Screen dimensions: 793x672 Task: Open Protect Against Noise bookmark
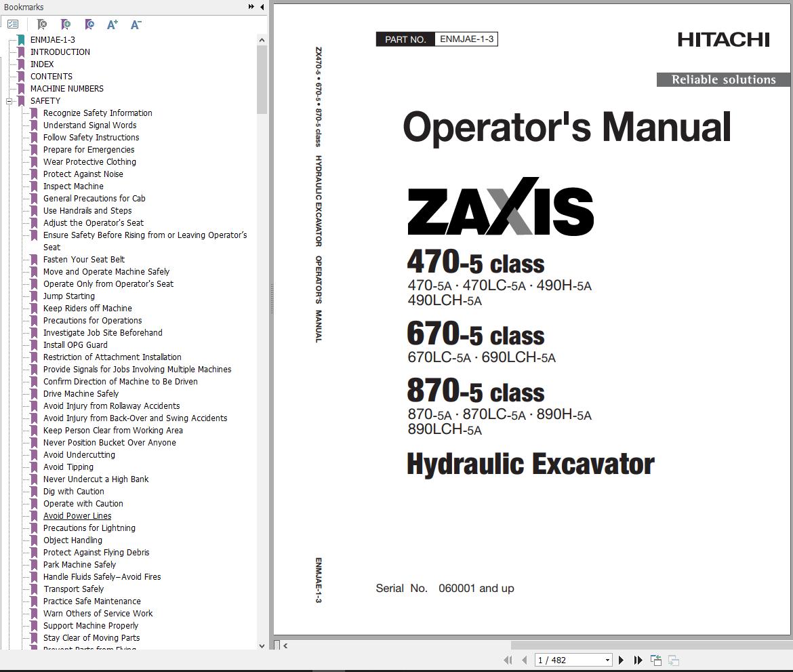(83, 174)
